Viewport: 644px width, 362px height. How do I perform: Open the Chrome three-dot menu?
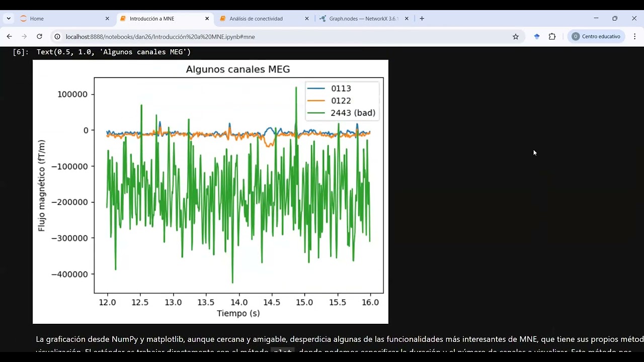point(634,37)
